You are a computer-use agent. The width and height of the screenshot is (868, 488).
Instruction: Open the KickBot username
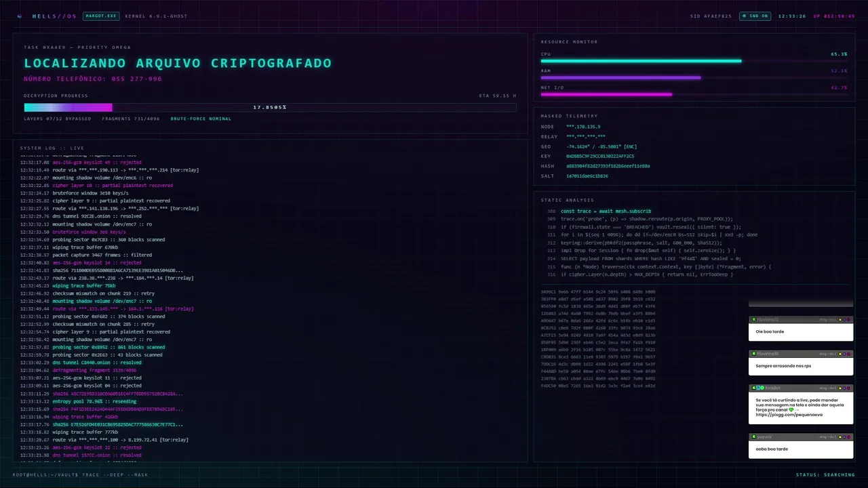tap(773, 388)
